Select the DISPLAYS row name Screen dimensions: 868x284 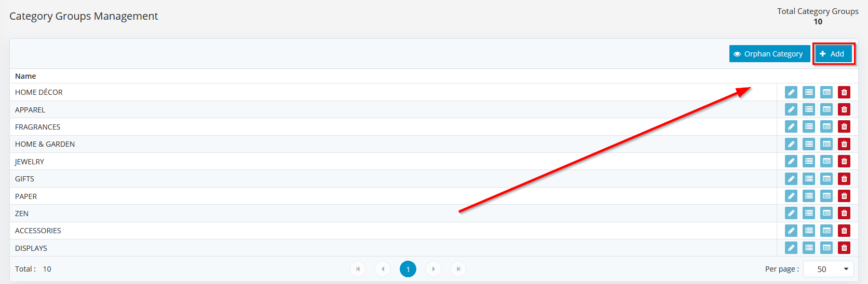coord(31,248)
